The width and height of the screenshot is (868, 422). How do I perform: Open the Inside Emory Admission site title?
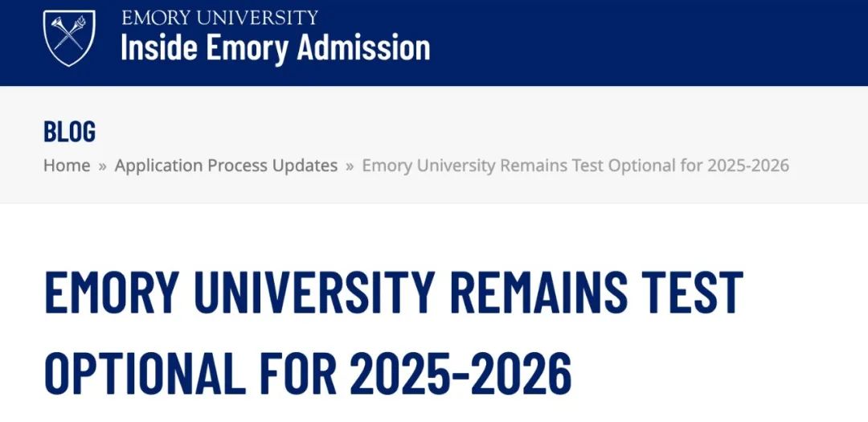point(275,47)
